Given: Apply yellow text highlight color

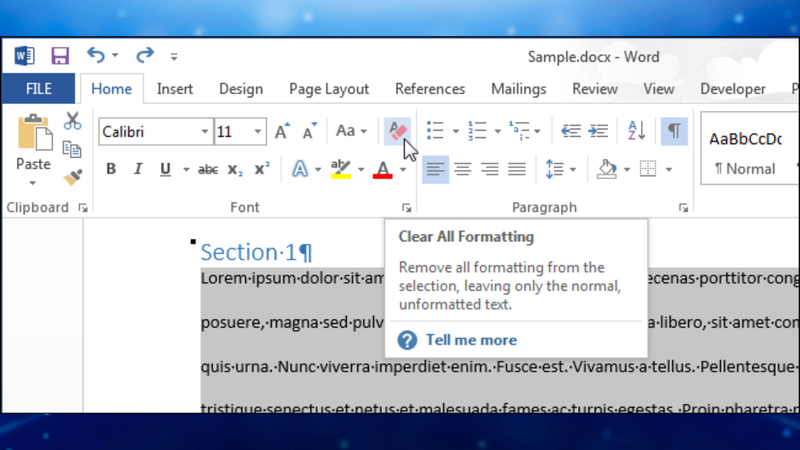Looking at the screenshot, I should 340,169.
